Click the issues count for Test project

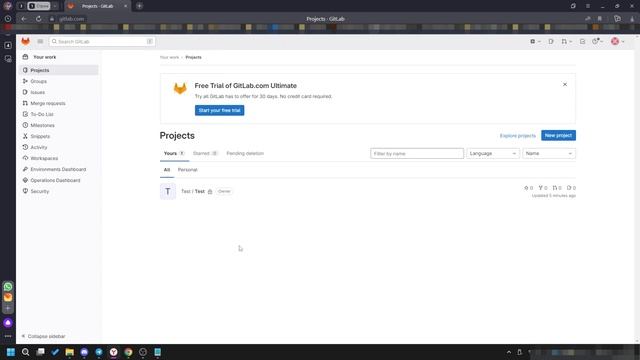(x=571, y=188)
